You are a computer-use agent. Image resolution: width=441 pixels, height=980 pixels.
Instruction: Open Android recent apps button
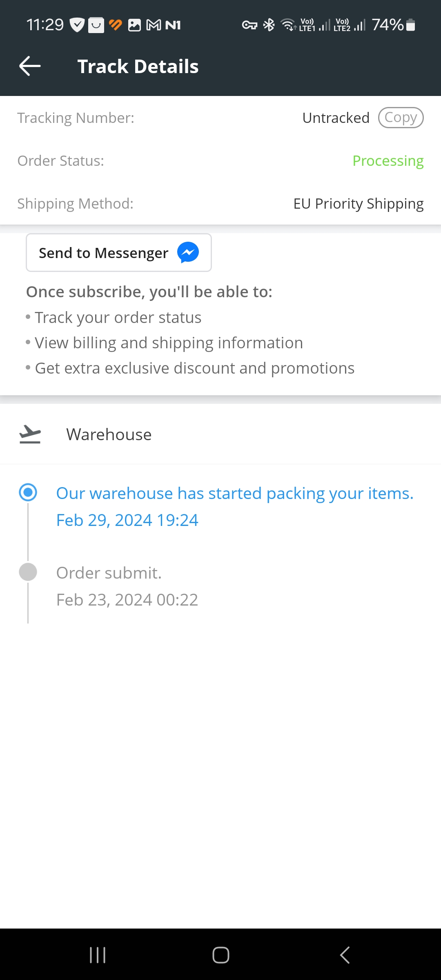click(x=98, y=955)
